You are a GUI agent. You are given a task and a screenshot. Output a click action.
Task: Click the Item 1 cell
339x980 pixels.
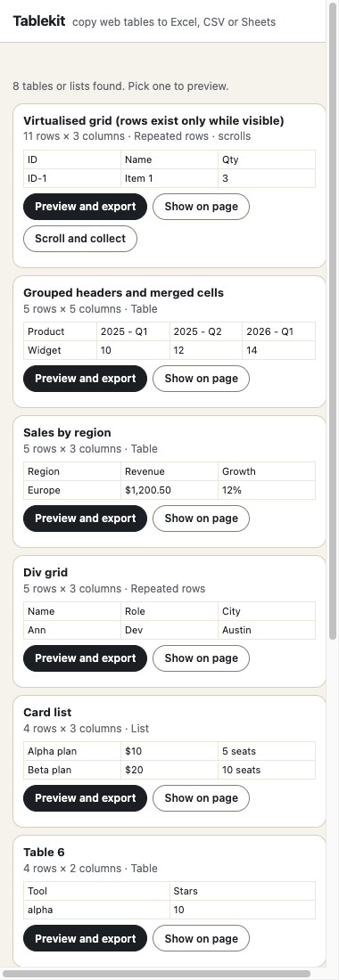(169, 178)
